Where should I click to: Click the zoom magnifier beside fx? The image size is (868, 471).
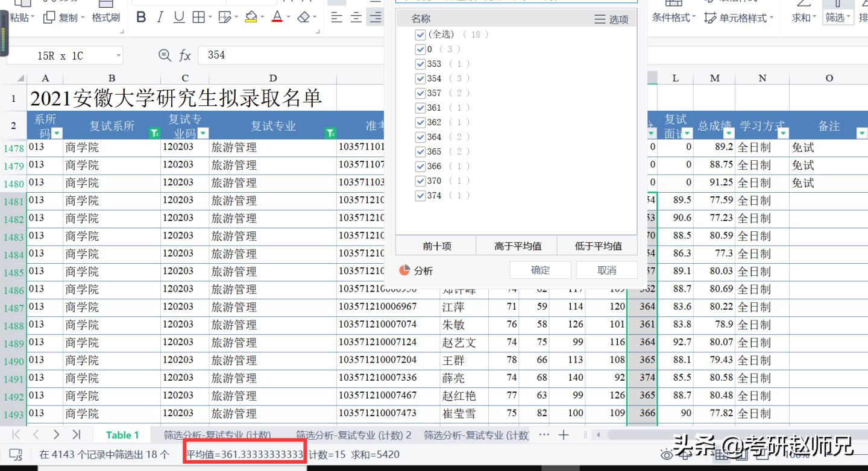point(165,55)
